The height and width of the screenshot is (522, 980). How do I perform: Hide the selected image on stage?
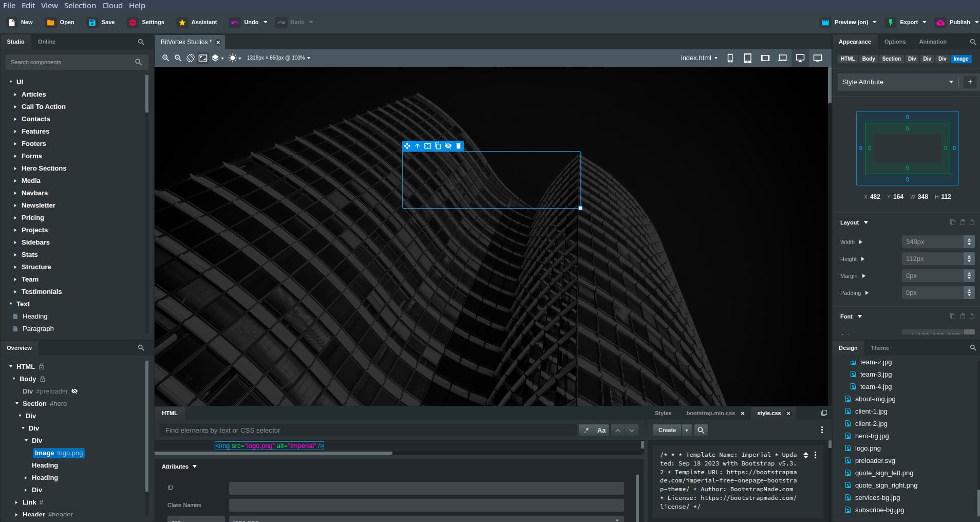pos(448,146)
